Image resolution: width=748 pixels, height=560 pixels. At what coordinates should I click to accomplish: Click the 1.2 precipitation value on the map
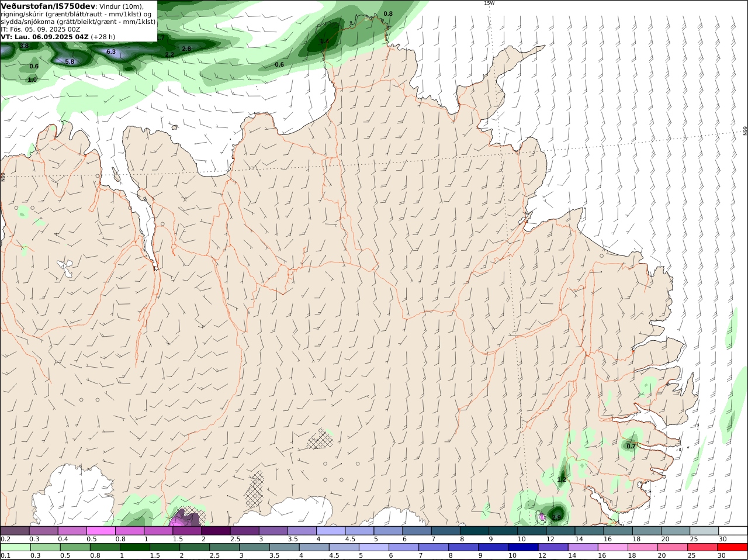click(x=562, y=479)
